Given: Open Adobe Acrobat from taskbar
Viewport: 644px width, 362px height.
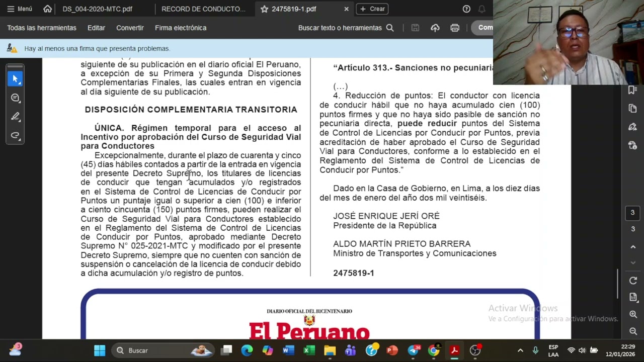Looking at the screenshot, I should pos(454,350).
